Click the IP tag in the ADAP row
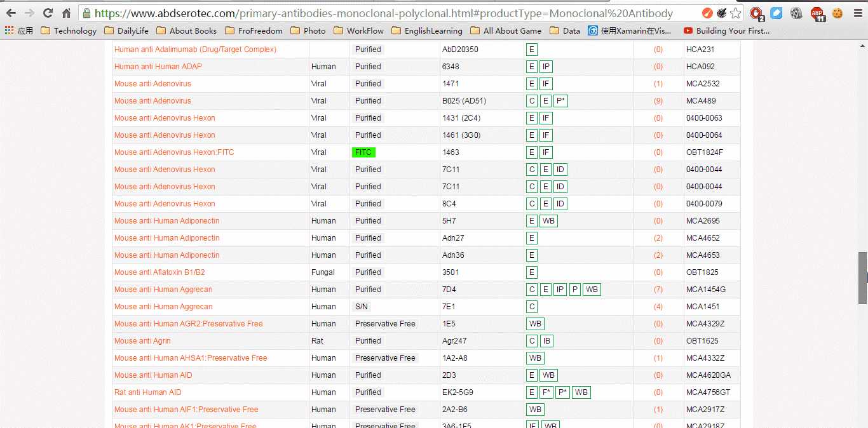 pos(546,67)
